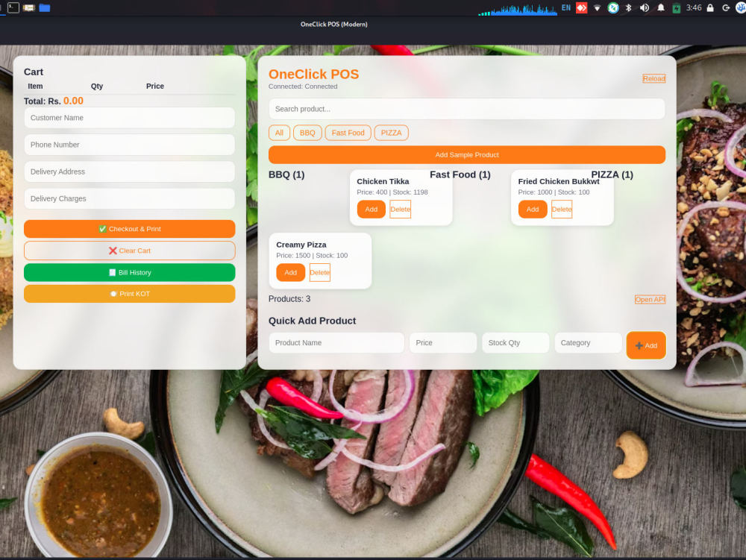Click the OneClick POS orange heading

(313, 74)
